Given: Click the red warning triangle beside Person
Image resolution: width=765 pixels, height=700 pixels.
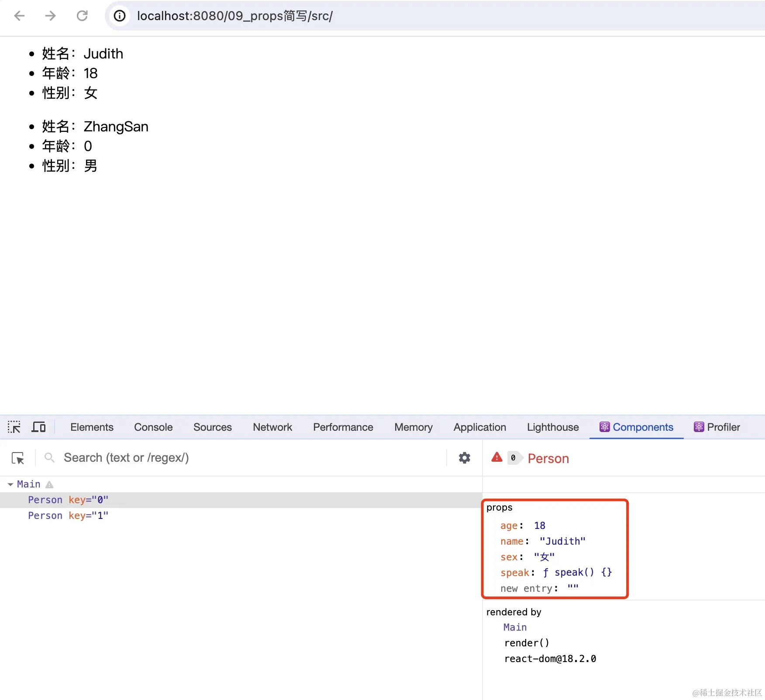Looking at the screenshot, I should point(497,457).
